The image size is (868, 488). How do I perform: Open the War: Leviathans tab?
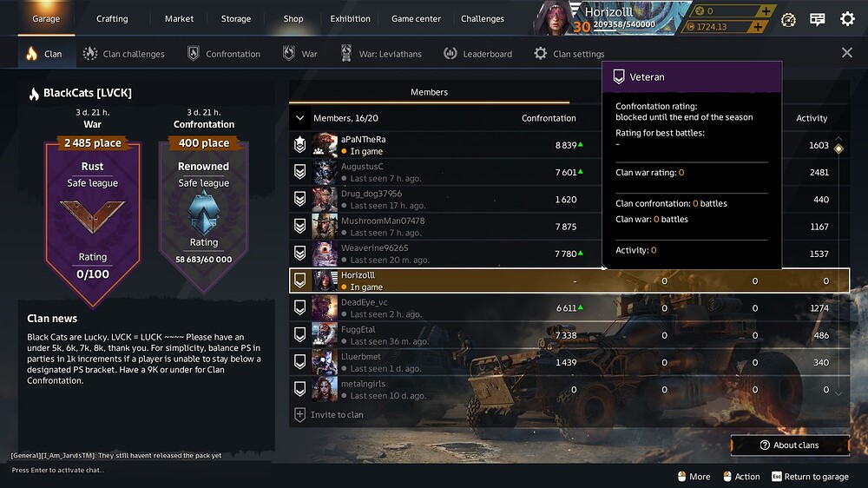click(381, 54)
